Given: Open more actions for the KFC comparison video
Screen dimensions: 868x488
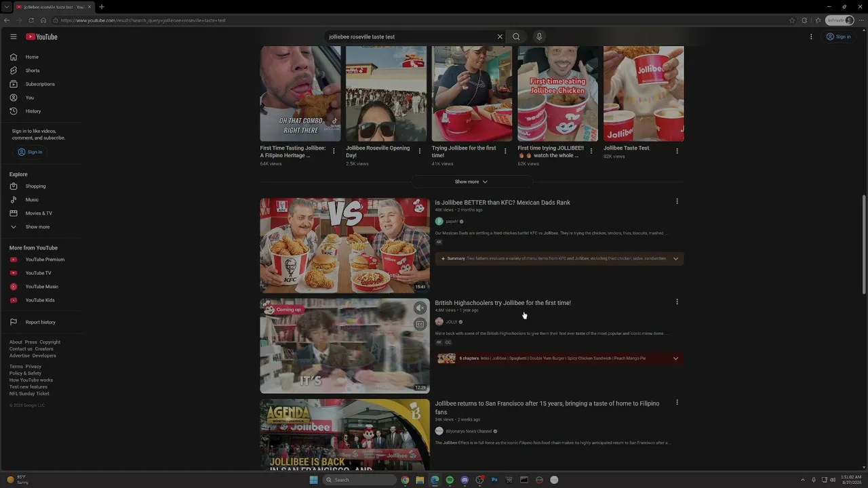Looking at the screenshot, I should click(677, 201).
